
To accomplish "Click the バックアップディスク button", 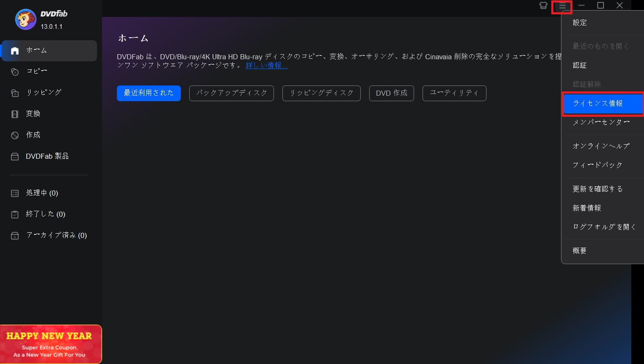I will click(x=232, y=93).
